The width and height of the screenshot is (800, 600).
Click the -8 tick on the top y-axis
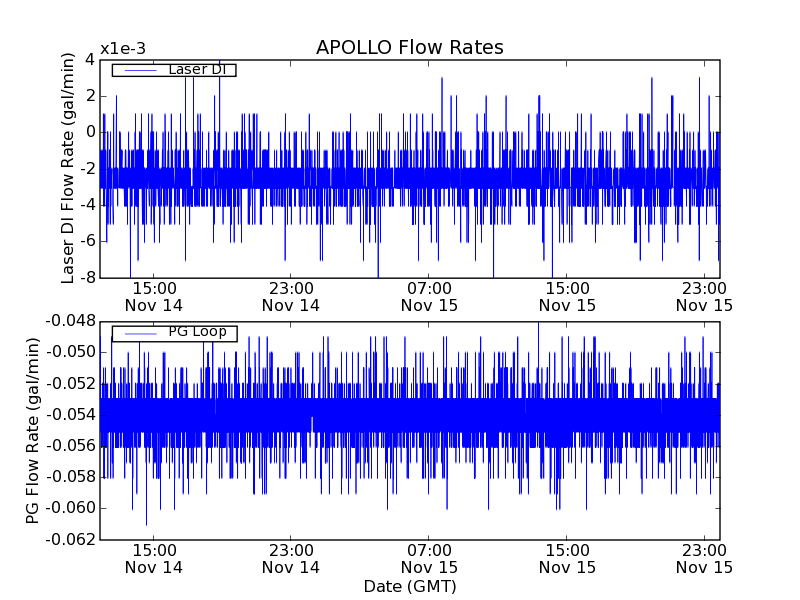(87, 277)
